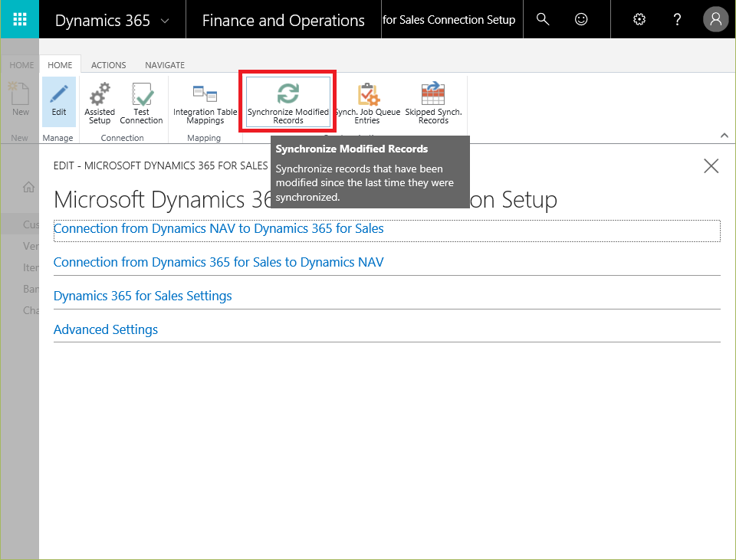
Task: Send feedback via the smiley icon
Action: click(x=581, y=19)
